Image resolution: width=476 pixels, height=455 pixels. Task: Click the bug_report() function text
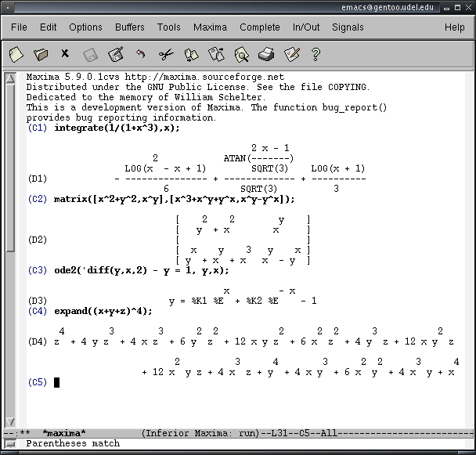(355, 107)
